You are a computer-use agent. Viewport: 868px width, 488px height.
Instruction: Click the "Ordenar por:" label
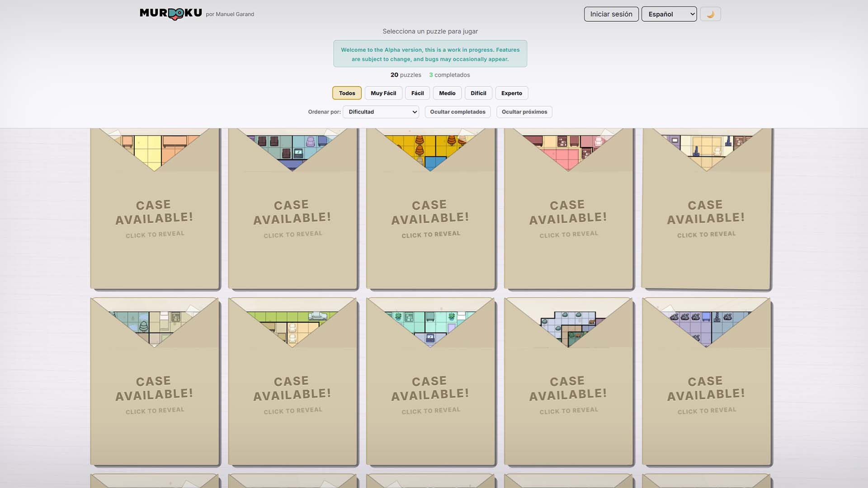(324, 112)
